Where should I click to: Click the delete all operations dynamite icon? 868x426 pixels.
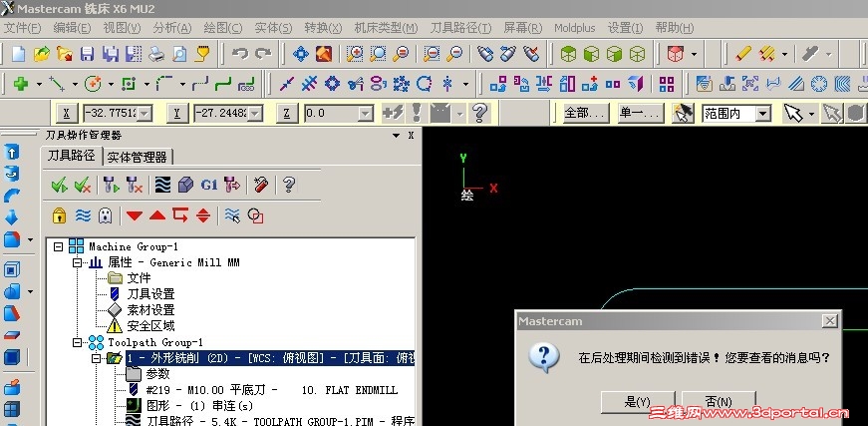(x=261, y=185)
